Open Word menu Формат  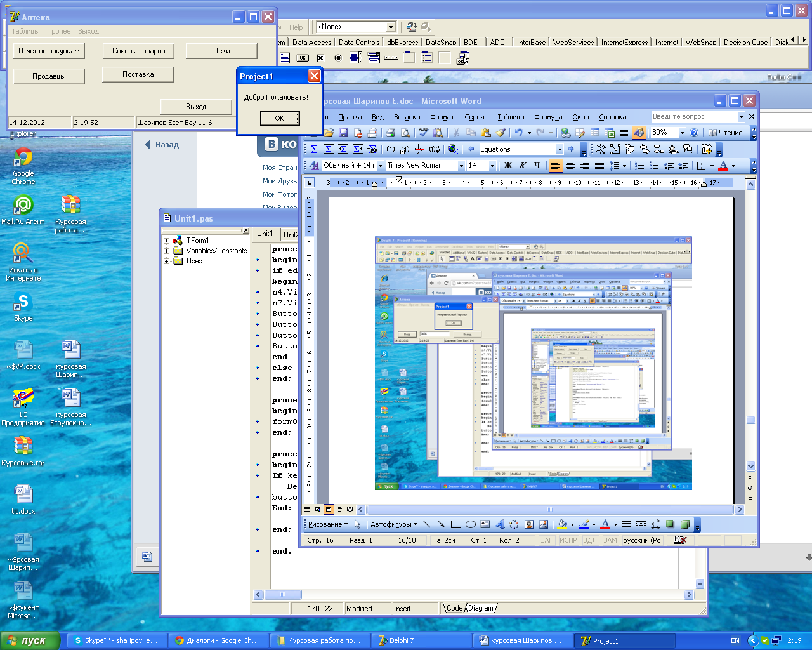click(442, 117)
